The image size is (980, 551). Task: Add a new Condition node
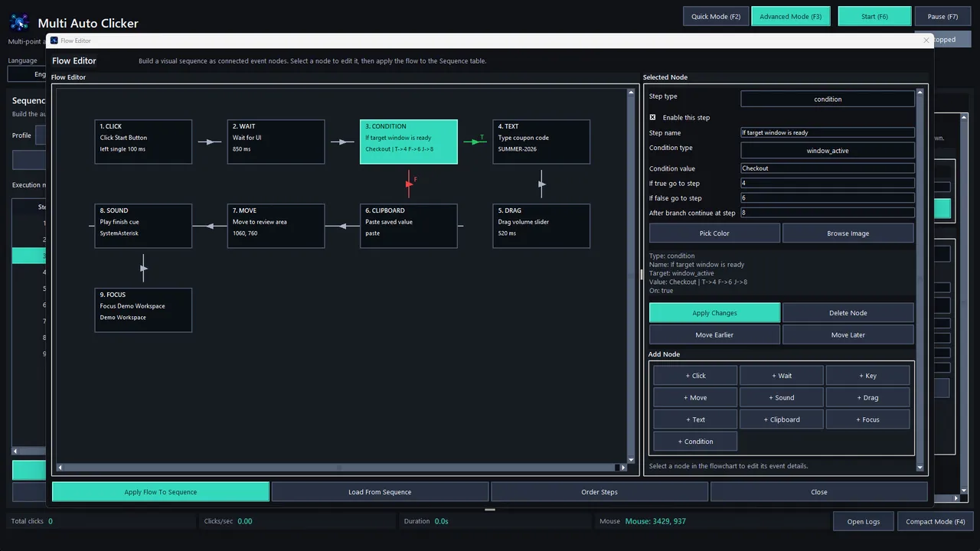(695, 442)
